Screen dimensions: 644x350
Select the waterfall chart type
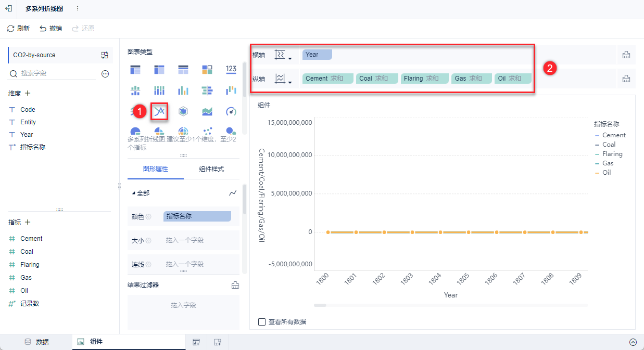click(231, 90)
